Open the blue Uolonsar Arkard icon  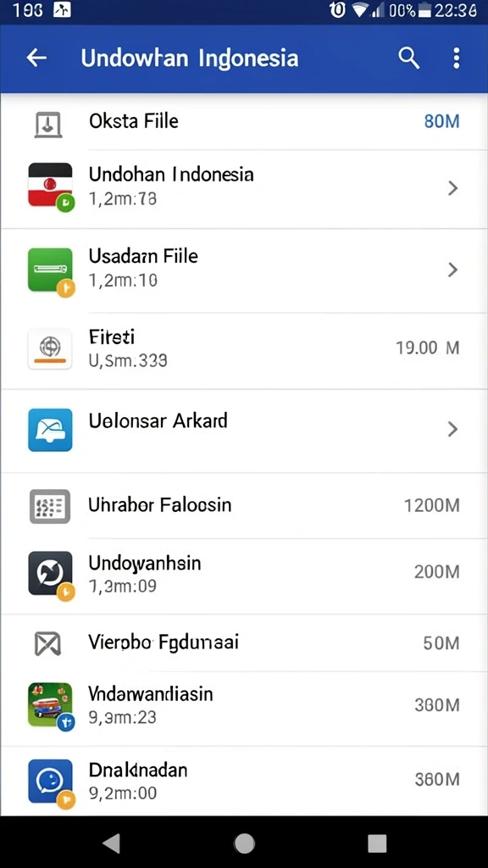(50, 430)
